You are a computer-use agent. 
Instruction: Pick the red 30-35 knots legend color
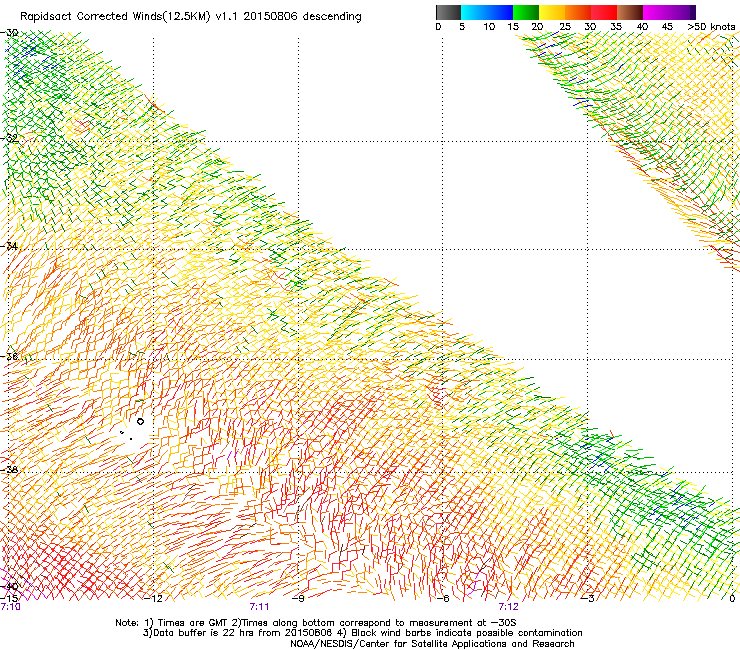click(x=604, y=12)
